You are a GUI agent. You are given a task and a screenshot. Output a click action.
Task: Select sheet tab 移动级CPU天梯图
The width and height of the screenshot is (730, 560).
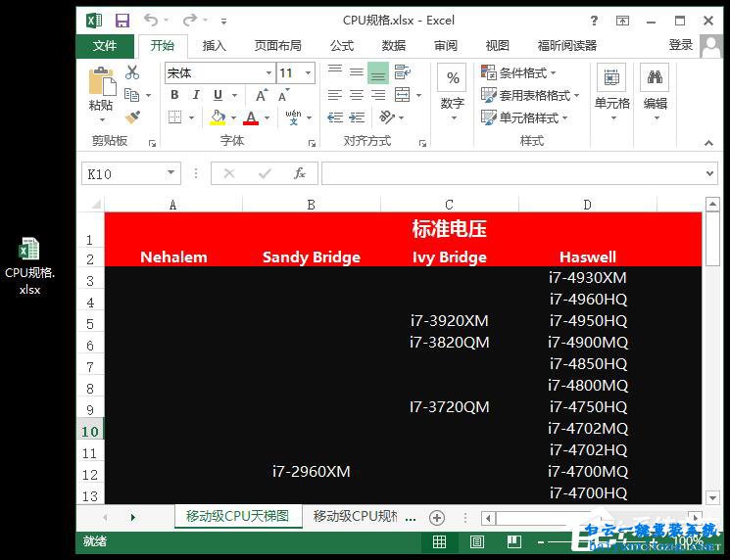click(x=237, y=516)
